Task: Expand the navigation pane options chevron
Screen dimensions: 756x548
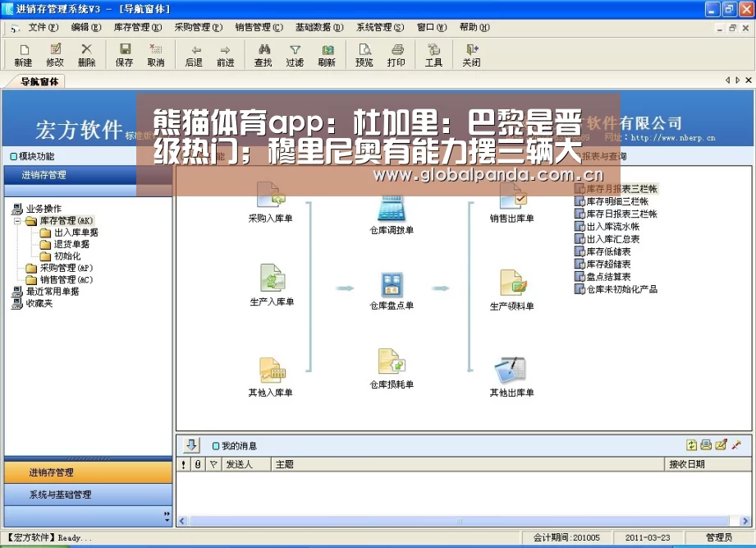Action: click(167, 517)
